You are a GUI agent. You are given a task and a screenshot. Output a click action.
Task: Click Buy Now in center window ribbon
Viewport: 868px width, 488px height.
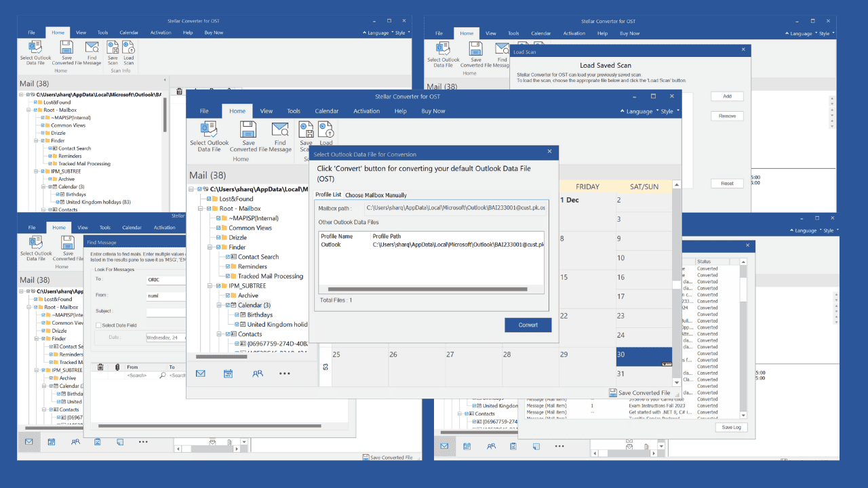click(x=433, y=111)
